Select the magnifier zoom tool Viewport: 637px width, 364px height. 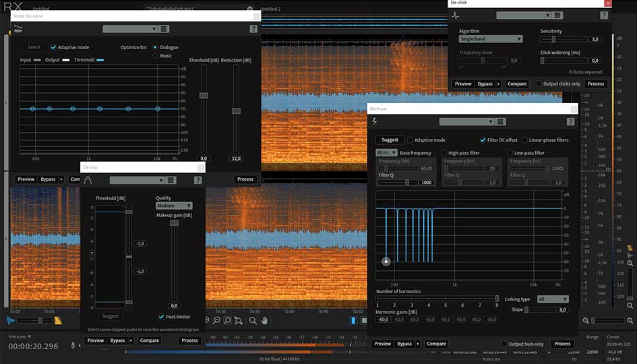click(x=253, y=321)
